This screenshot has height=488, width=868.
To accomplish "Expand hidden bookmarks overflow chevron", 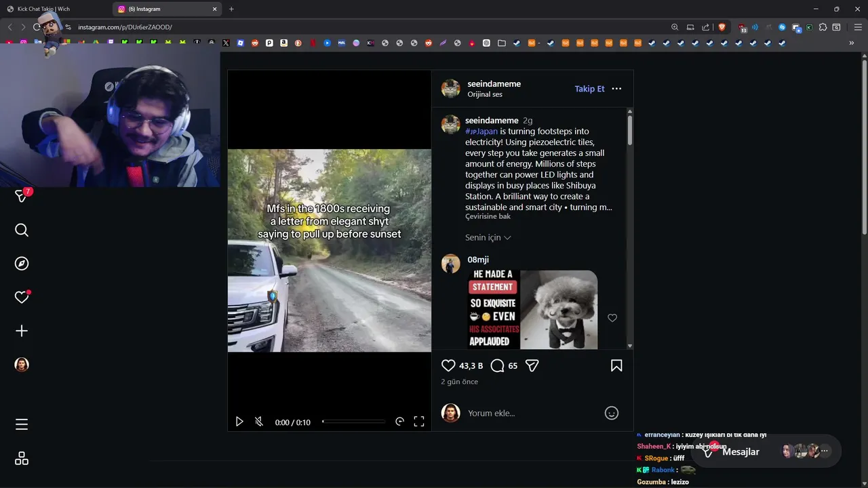I will pos(852,43).
